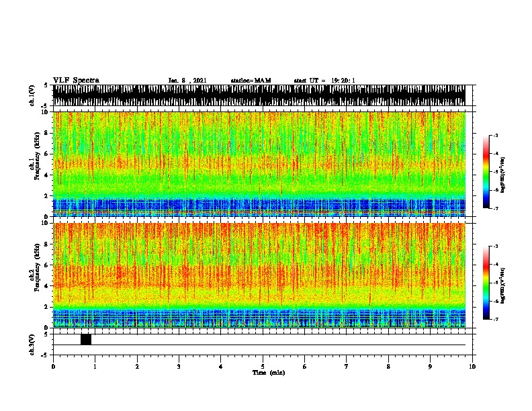This screenshot has height=411, width=532.
Task: Click the "ch.1(V)" axis label
Action: point(32,95)
